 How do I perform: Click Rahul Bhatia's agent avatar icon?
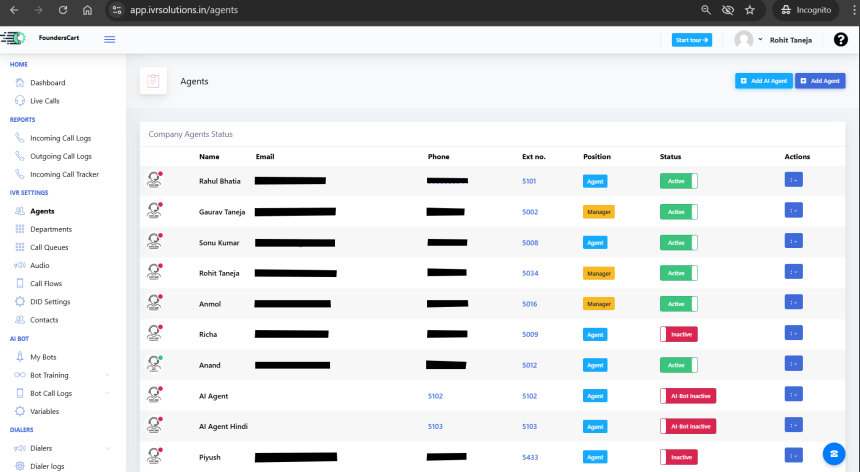tap(154, 181)
